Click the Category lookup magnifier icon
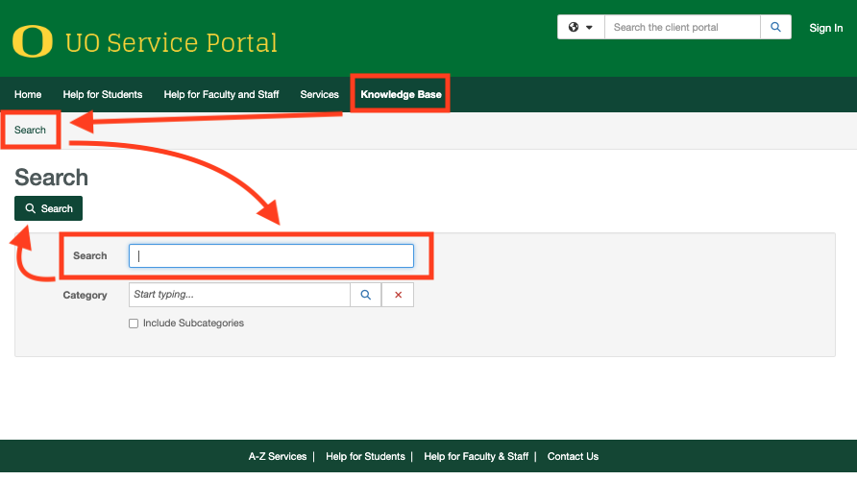 coord(366,295)
